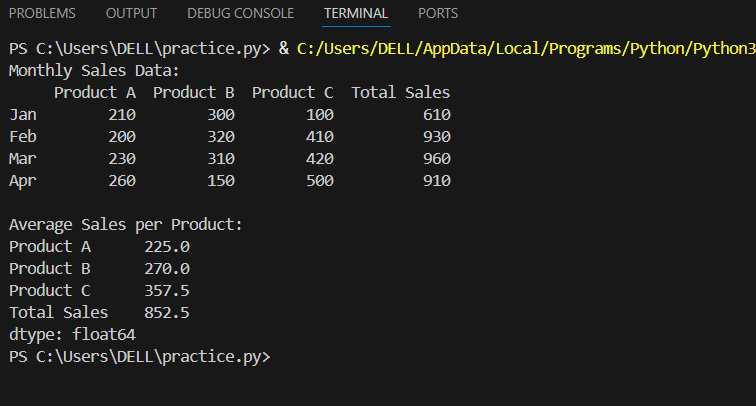Click the Feb total value 930

point(437,137)
